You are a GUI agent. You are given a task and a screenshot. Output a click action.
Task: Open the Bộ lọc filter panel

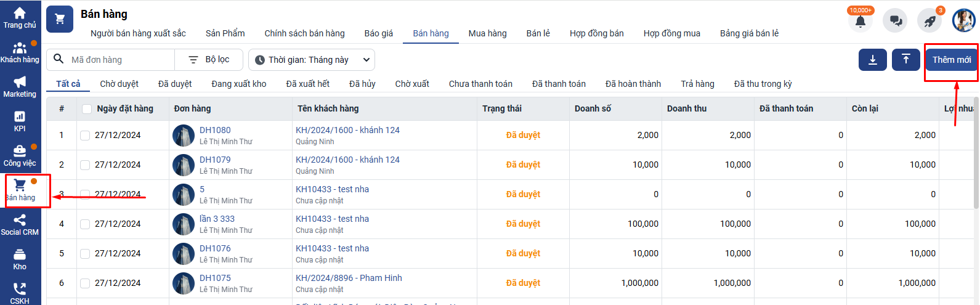point(209,60)
